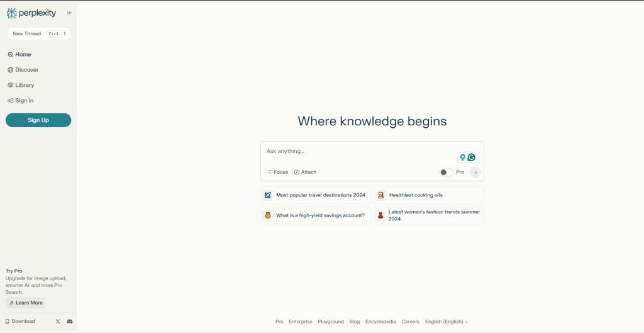Collapse the sidebar with the arrow icon
This screenshot has height=333, width=644.
point(69,13)
